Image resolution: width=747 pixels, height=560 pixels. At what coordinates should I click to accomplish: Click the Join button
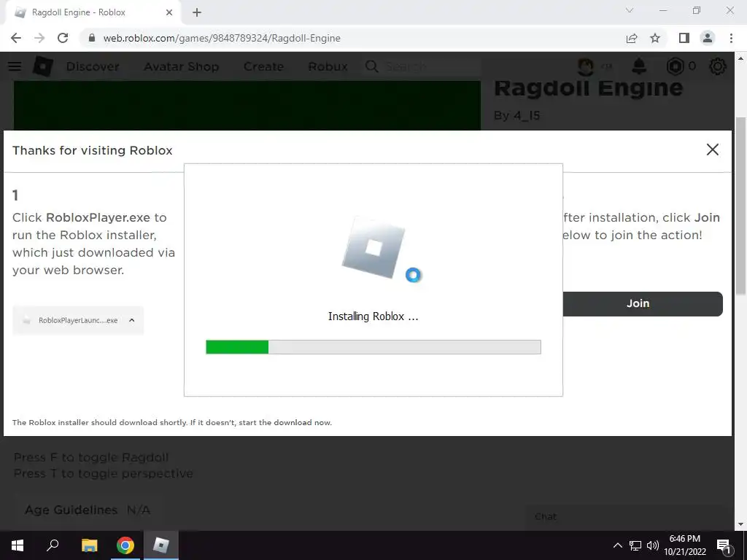[x=642, y=304]
